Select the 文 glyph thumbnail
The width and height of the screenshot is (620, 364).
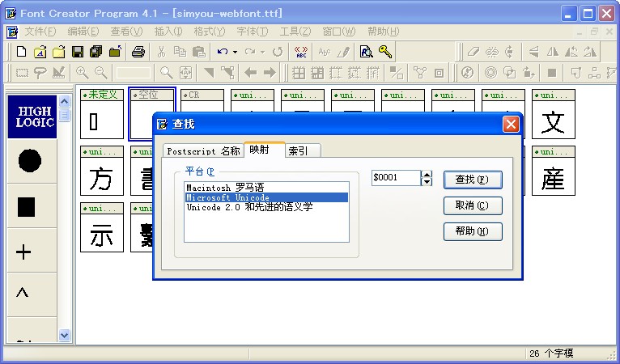click(553, 122)
